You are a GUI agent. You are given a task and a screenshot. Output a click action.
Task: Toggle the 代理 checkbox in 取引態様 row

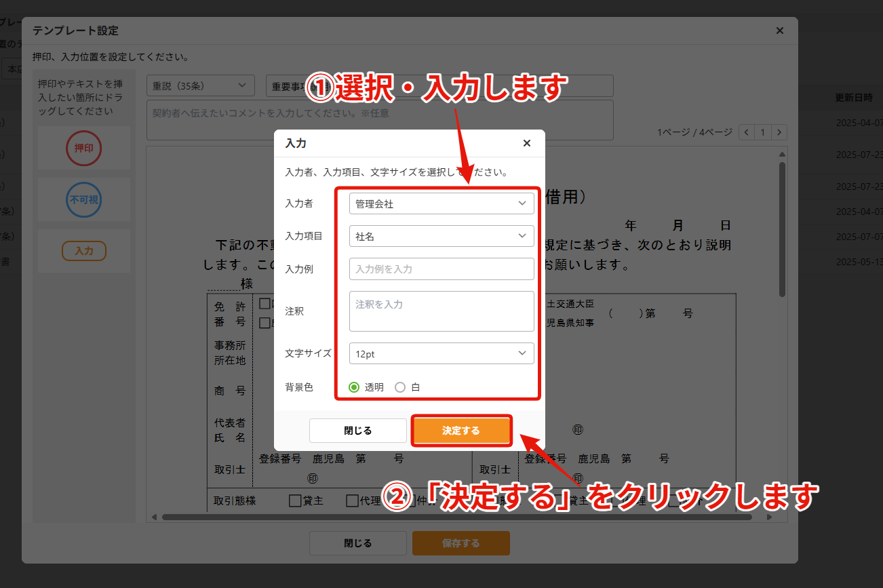[x=352, y=501]
